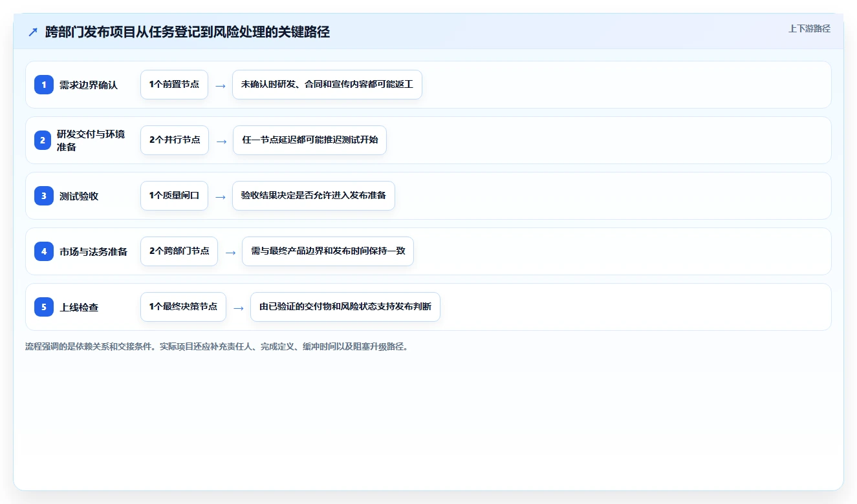Click the 任一节点延迟都可能推迟测试开始 box
Screen dimensions: 857x504
(310, 140)
